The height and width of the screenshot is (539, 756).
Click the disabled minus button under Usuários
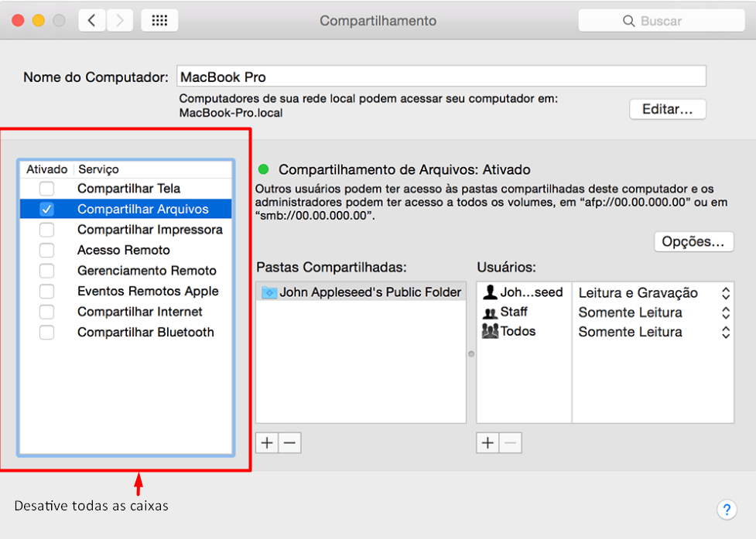click(511, 442)
